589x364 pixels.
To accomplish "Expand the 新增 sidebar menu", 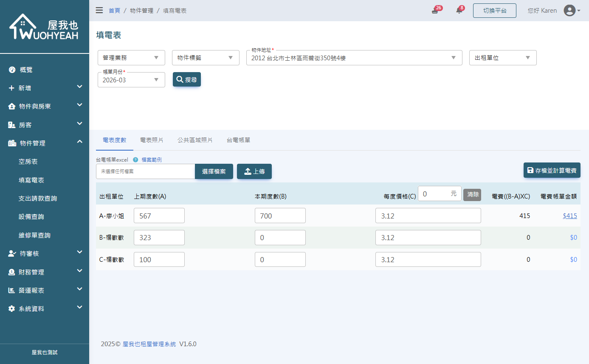I will pos(45,88).
